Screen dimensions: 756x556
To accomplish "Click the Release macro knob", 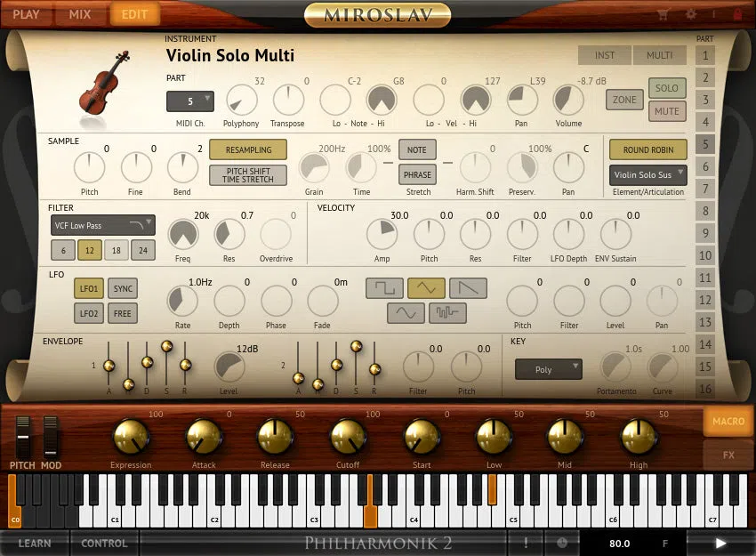I will click(x=275, y=437).
